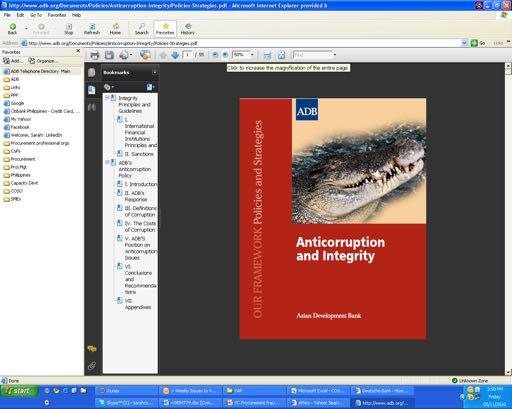This screenshot has width=512, height=409.
Task: Go to the next PDF page
Action: 175,55
